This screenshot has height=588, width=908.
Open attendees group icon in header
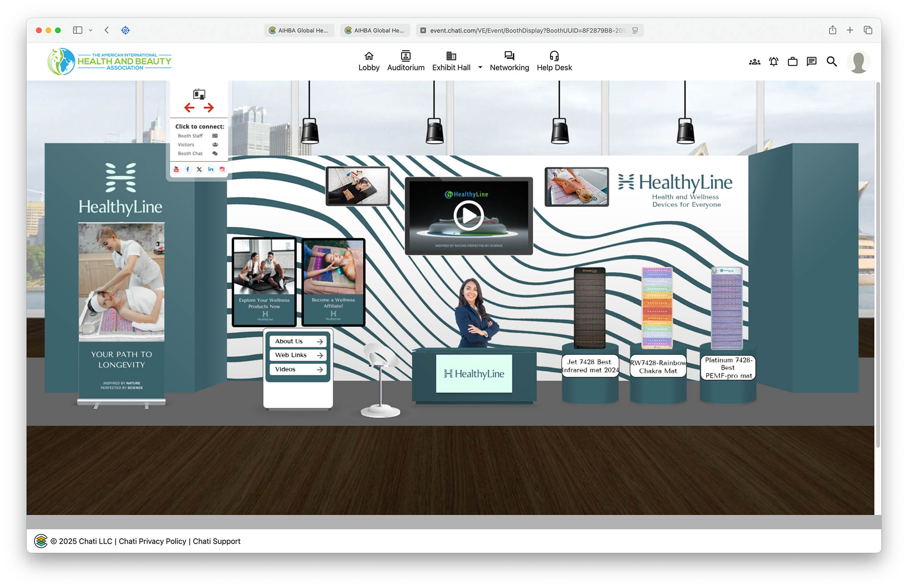[x=755, y=61]
